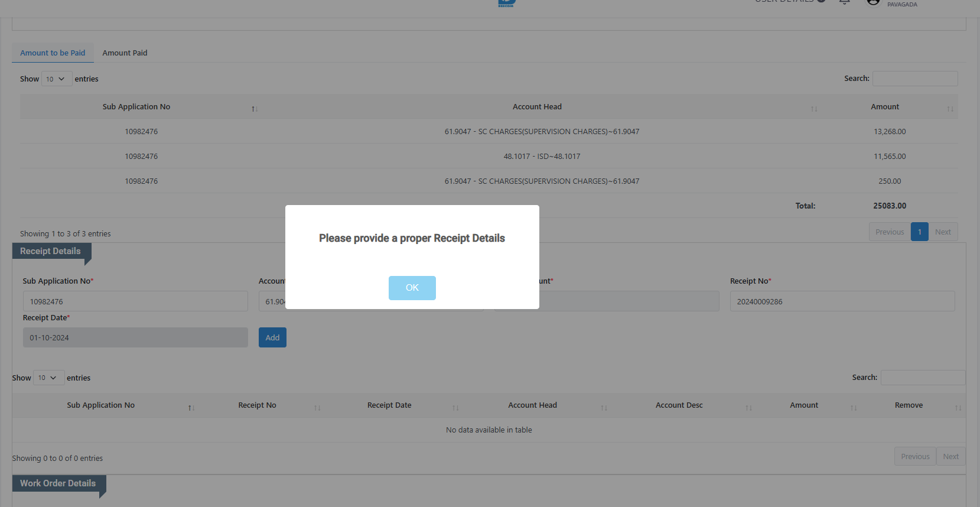Go to page 1 in upper pagination

(920, 232)
